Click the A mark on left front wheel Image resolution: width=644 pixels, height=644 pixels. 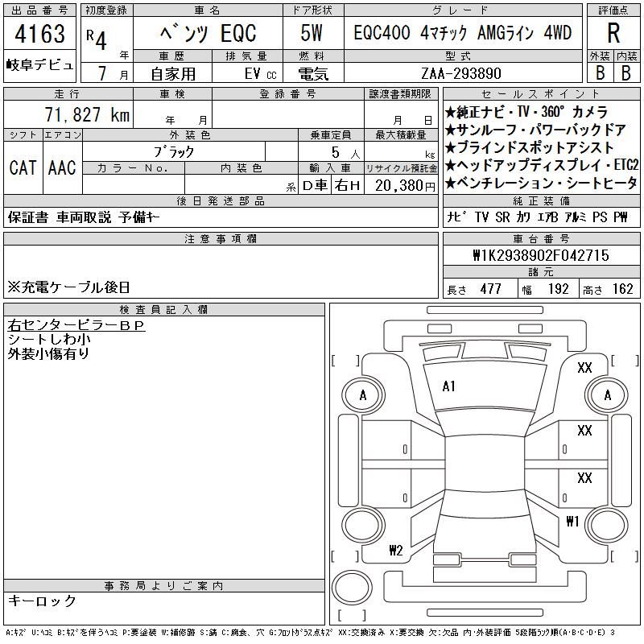[x=363, y=395]
